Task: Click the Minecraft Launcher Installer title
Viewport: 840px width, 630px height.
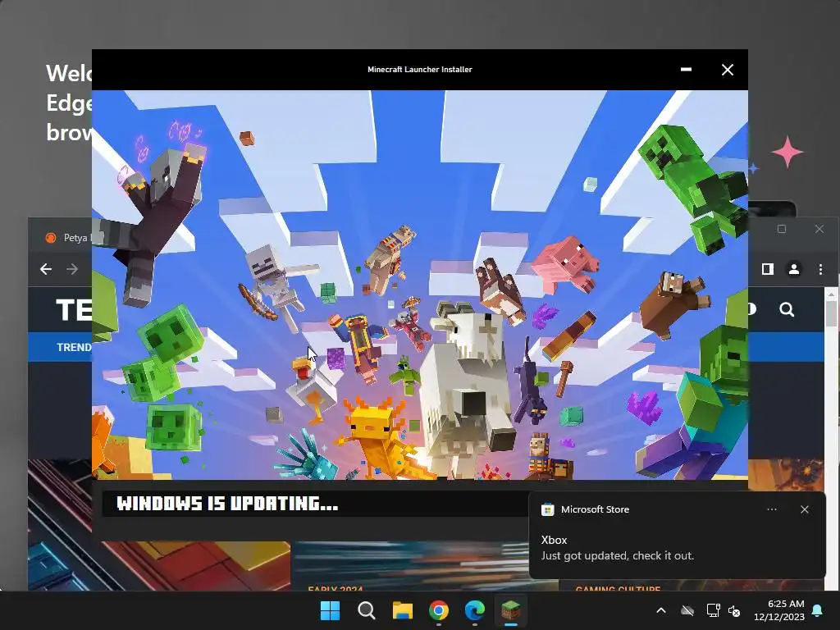Action: click(419, 70)
